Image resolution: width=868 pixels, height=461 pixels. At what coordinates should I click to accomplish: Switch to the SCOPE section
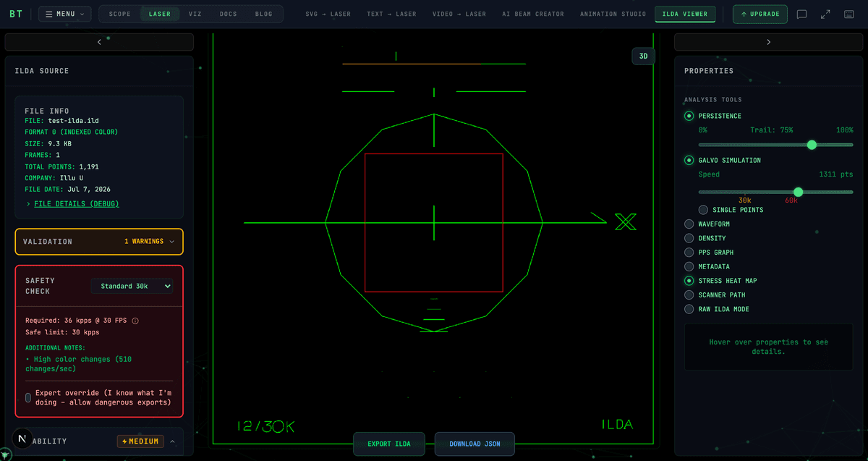click(120, 14)
